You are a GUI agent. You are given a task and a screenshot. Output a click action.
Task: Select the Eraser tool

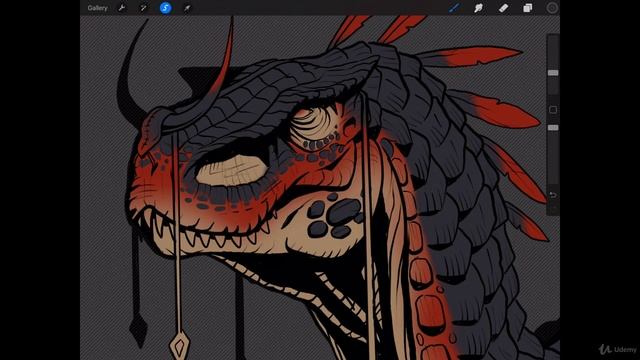point(503,8)
